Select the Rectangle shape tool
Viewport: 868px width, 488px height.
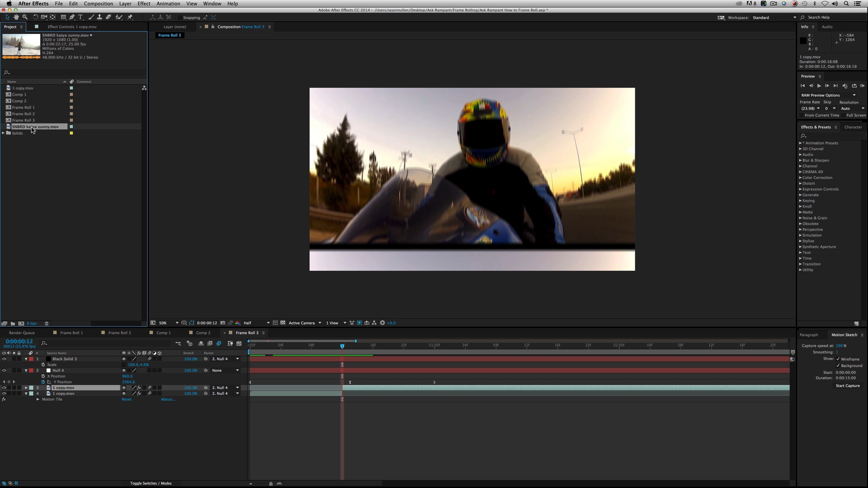(x=63, y=17)
